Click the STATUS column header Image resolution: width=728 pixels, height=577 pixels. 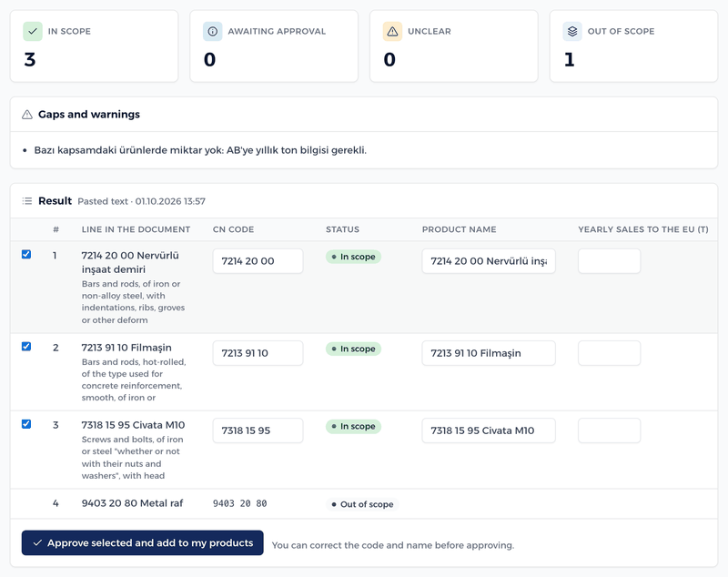pyautogui.click(x=343, y=229)
